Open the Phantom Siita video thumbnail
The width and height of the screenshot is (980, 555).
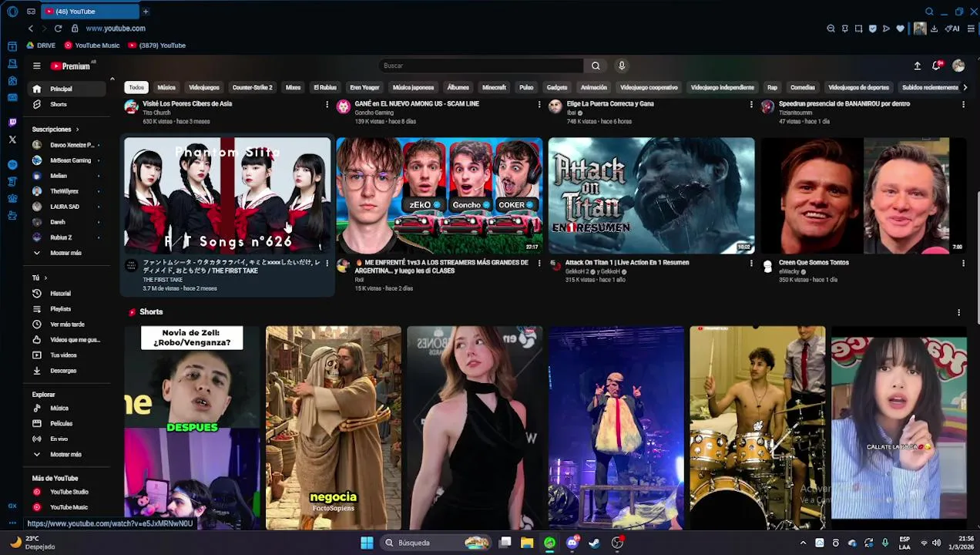pyautogui.click(x=227, y=196)
